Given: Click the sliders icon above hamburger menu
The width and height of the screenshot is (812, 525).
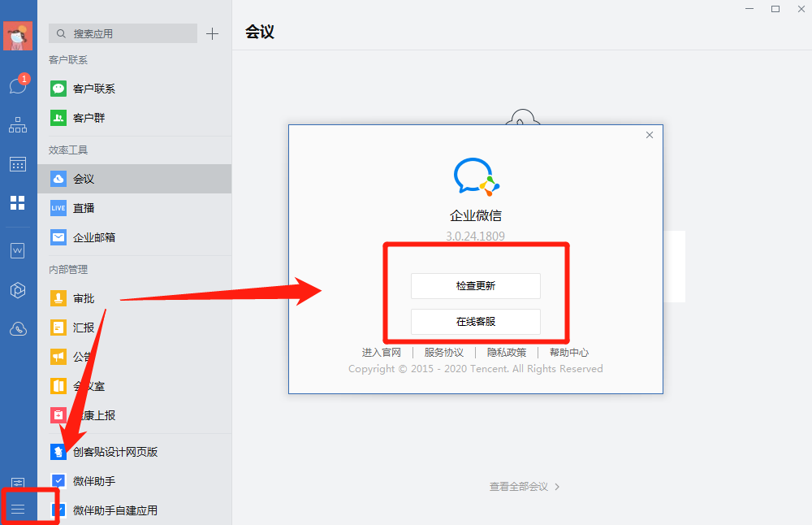Looking at the screenshot, I should point(18,483).
